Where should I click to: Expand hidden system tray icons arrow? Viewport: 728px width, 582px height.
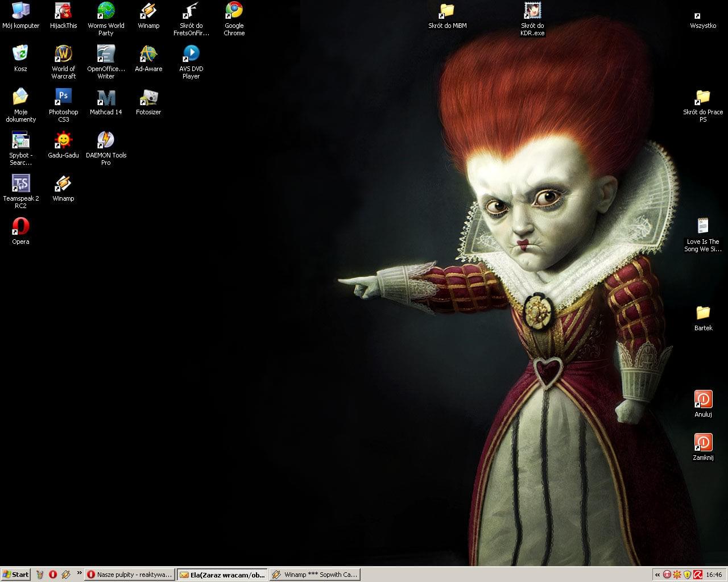coord(657,575)
